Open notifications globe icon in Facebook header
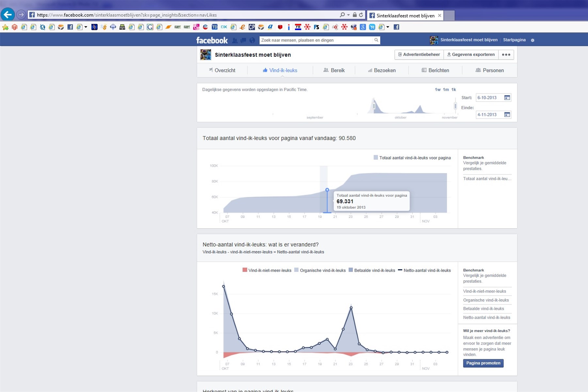 click(252, 40)
